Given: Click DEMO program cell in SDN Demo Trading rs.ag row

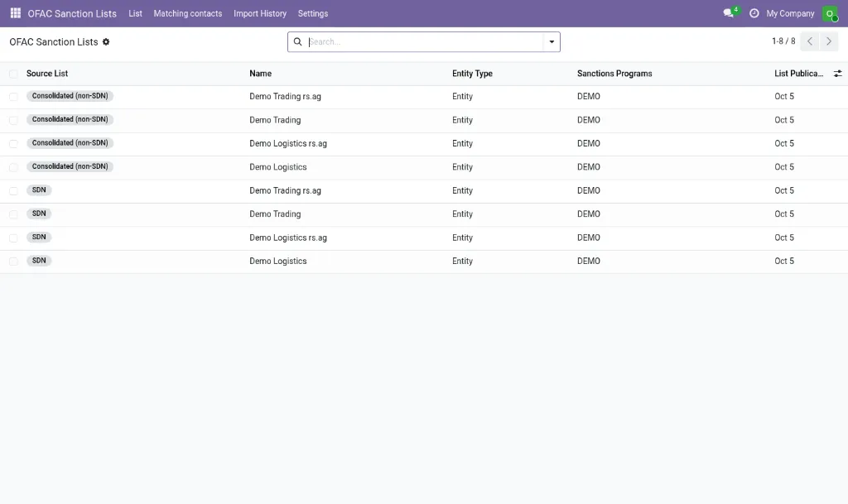Looking at the screenshot, I should pyautogui.click(x=589, y=190).
